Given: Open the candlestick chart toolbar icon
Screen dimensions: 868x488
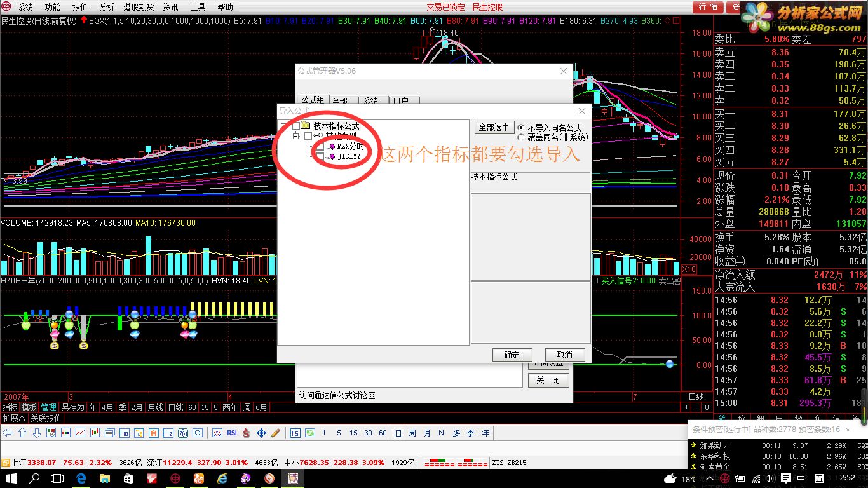Looking at the screenshot, I should point(95,433).
